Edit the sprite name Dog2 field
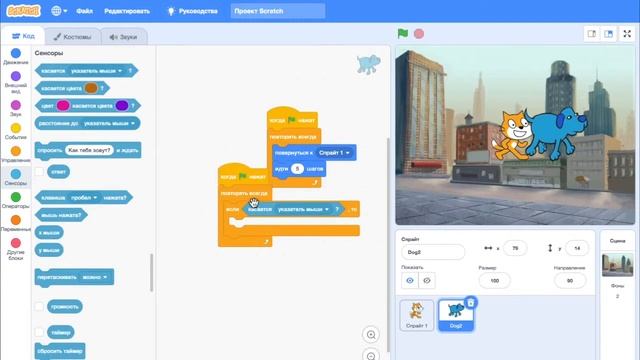The width and height of the screenshot is (640, 360). pos(433,252)
